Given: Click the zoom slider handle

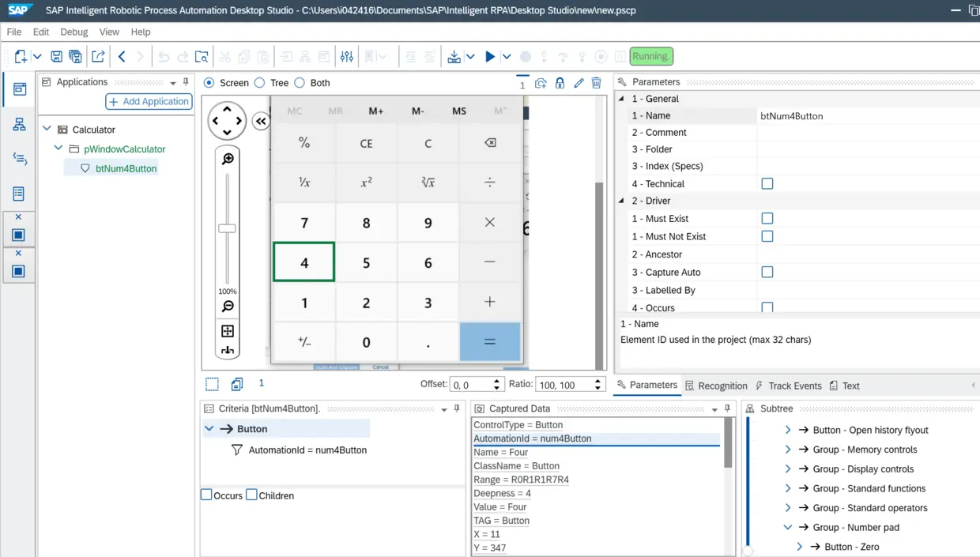Looking at the screenshot, I should tap(228, 228).
